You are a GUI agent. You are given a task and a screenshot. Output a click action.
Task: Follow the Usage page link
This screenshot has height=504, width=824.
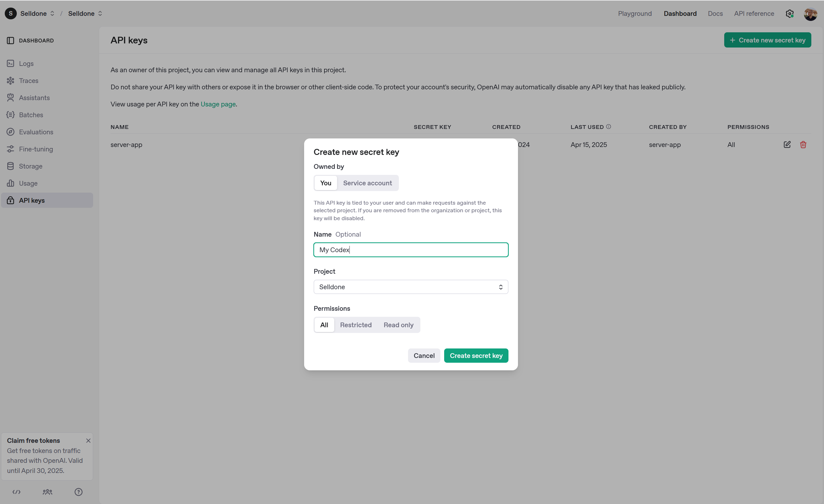(218, 104)
